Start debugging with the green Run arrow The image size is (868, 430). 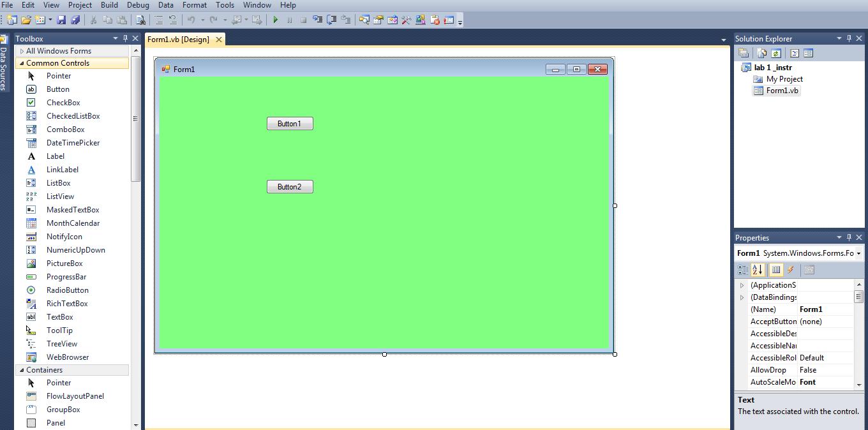pos(276,20)
